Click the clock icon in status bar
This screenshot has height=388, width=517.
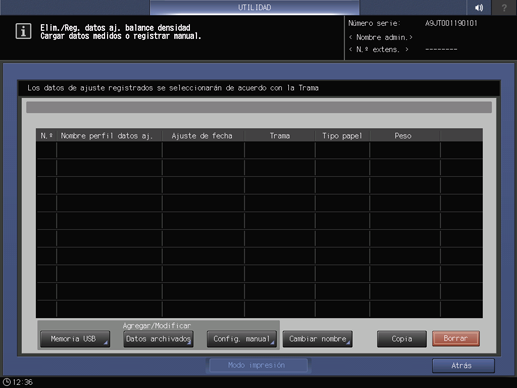[6, 382]
